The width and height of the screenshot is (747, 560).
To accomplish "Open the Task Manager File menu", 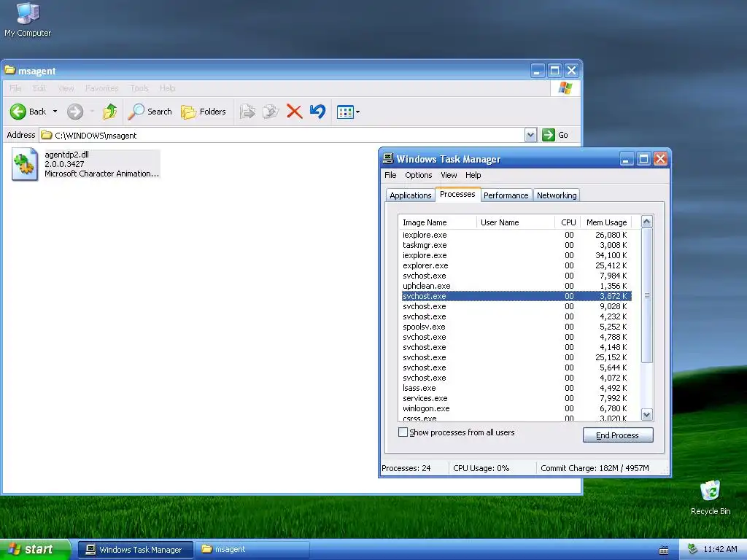I will pos(390,175).
